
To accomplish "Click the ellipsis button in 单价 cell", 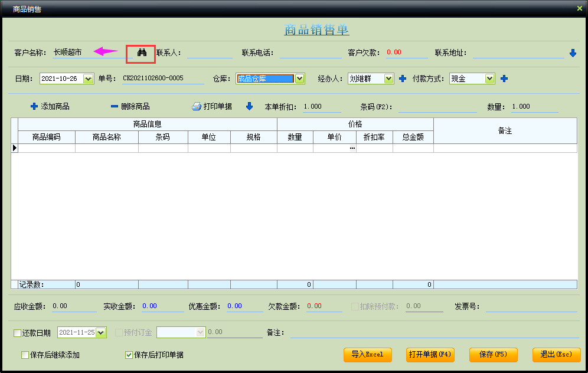I will click(352, 148).
